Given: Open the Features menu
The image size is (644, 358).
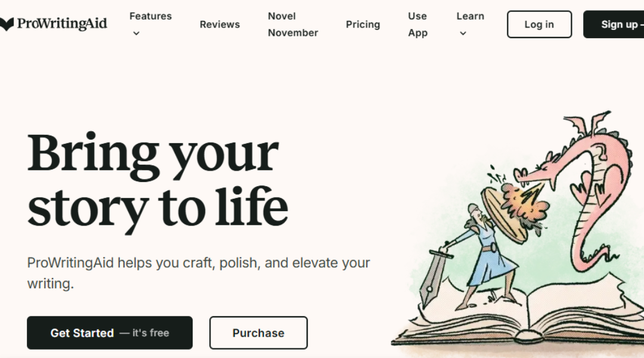Looking at the screenshot, I should coord(150,16).
